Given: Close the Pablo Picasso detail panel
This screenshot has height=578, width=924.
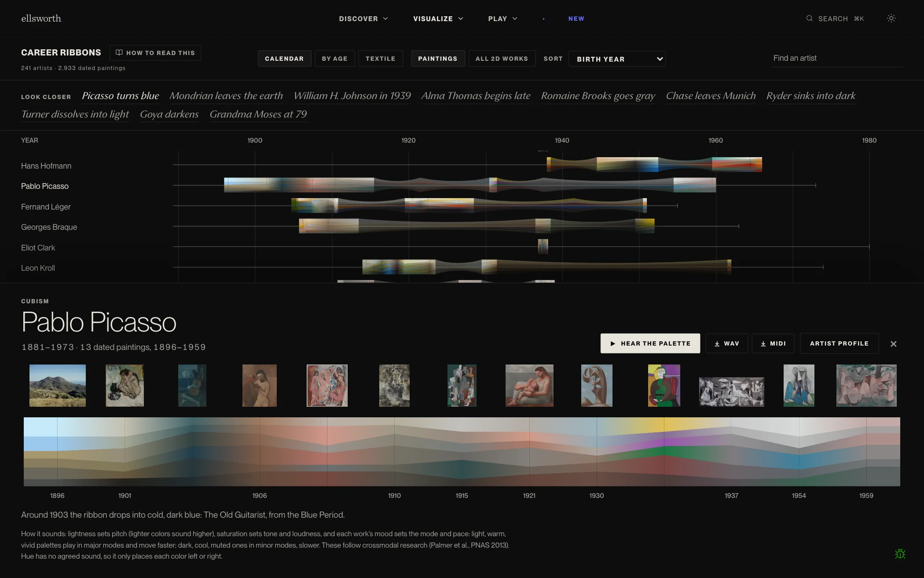Looking at the screenshot, I should point(893,344).
